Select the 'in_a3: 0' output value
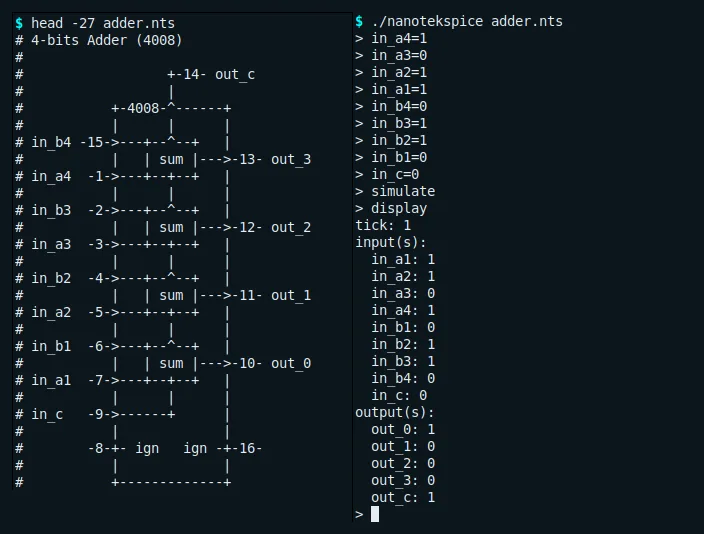Viewport: 704px width, 534px height. click(403, 294)
